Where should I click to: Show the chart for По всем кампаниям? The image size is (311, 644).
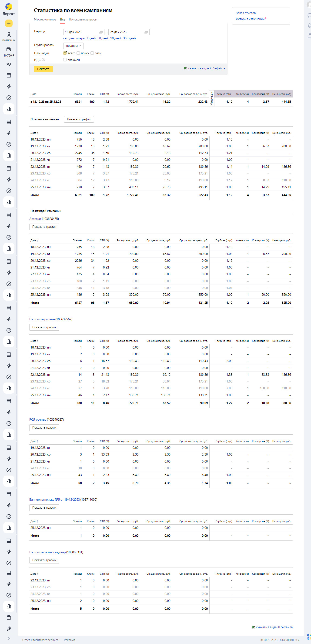click(79, 119)
